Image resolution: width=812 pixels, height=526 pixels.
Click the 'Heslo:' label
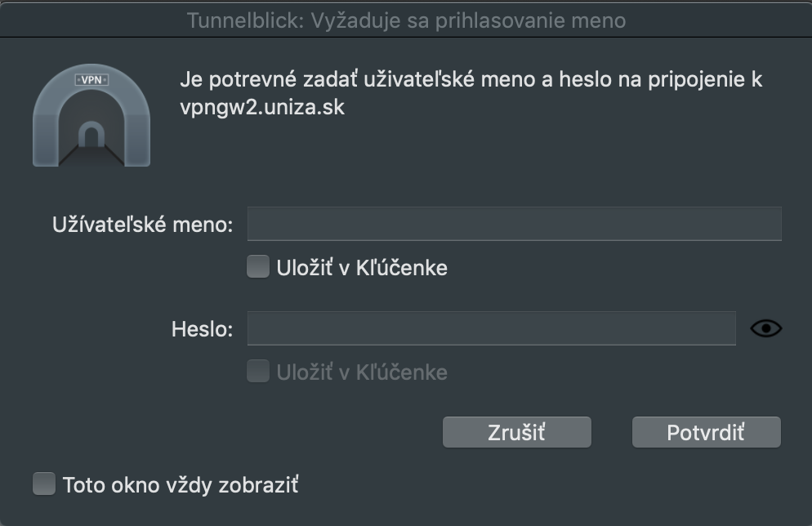tap(202, 329)
